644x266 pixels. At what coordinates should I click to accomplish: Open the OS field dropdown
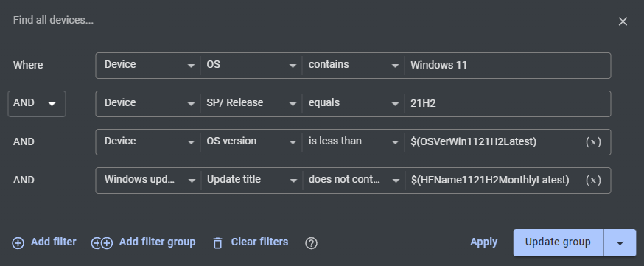pos(251,66)
